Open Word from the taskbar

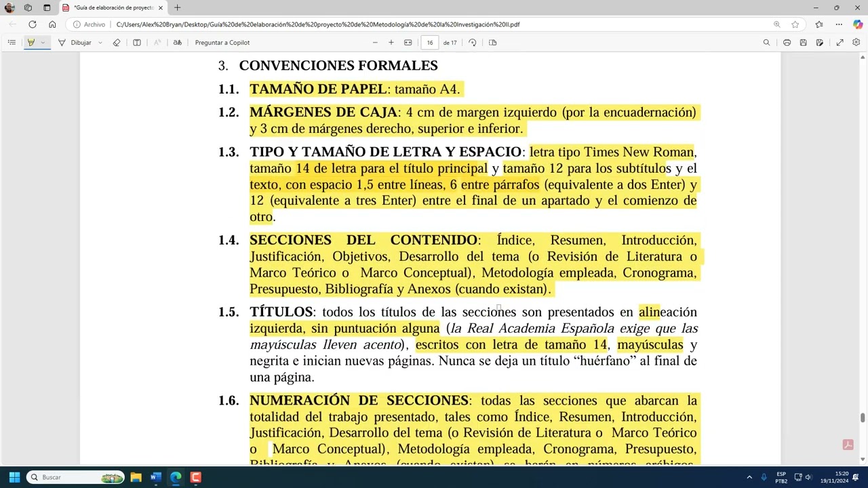[x=155, y=477]
